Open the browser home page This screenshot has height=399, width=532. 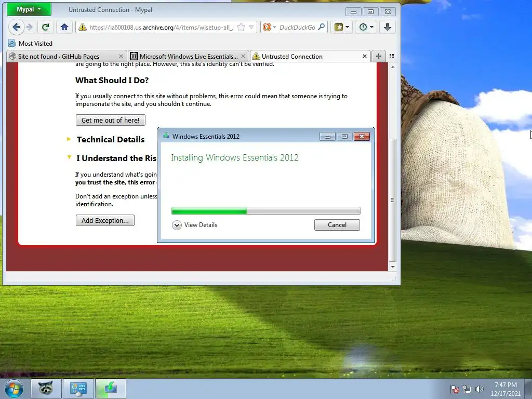tap(64, 27)
